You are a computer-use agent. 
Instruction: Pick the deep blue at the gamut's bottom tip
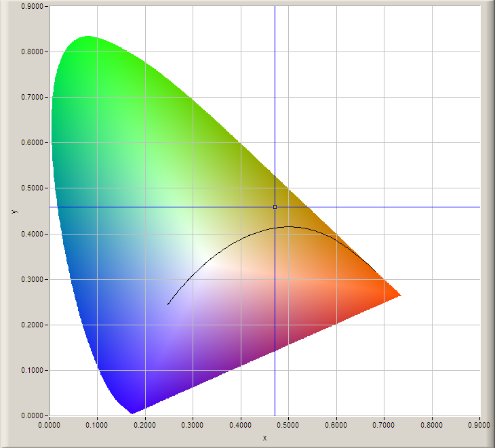click(x=131, y=405)
